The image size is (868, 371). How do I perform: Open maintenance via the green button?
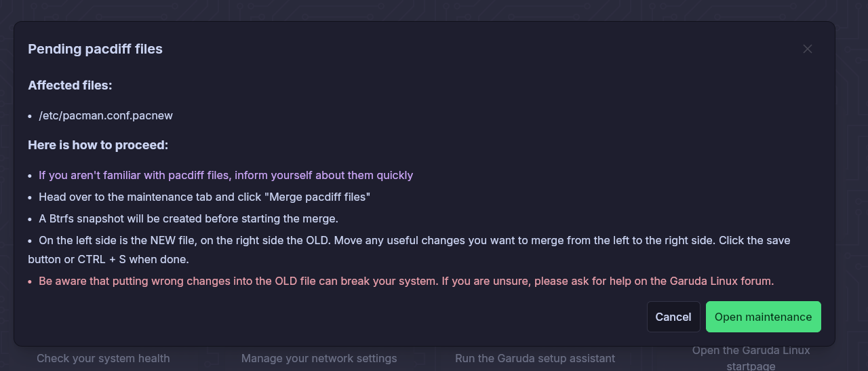tap(764, 317)
